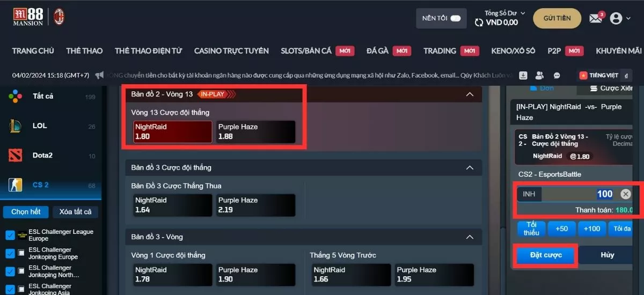
Task: Open the THỂ THAO ĐIỆN TỬ menu
Action: tap(149, 51)
